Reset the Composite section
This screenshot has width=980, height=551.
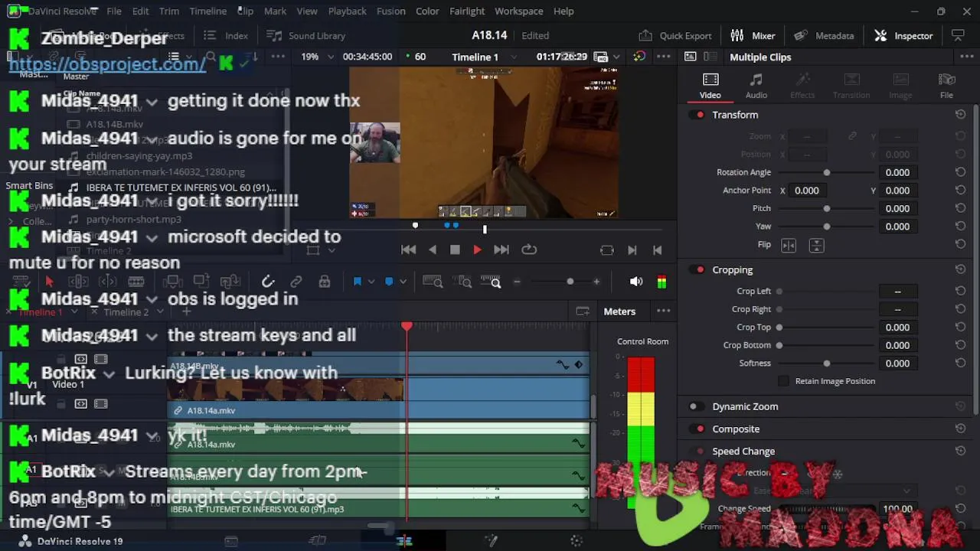(x=960, y=429)
